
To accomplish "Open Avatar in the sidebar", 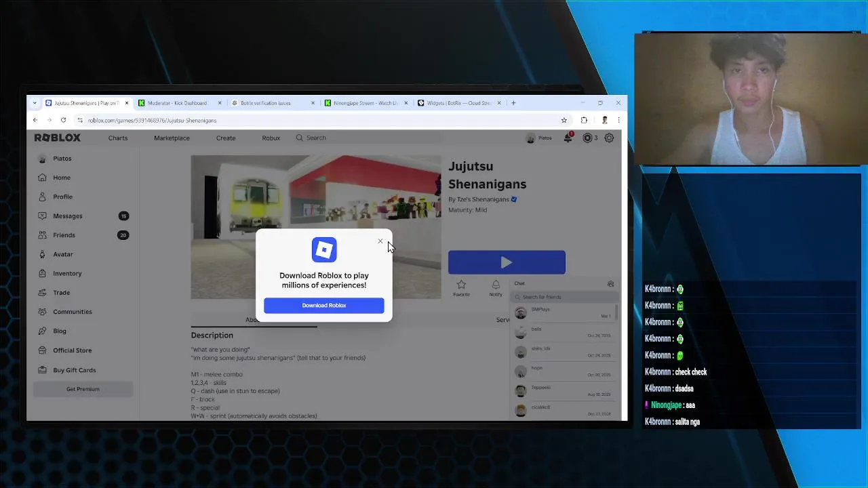I will click(x=63, y=254).
